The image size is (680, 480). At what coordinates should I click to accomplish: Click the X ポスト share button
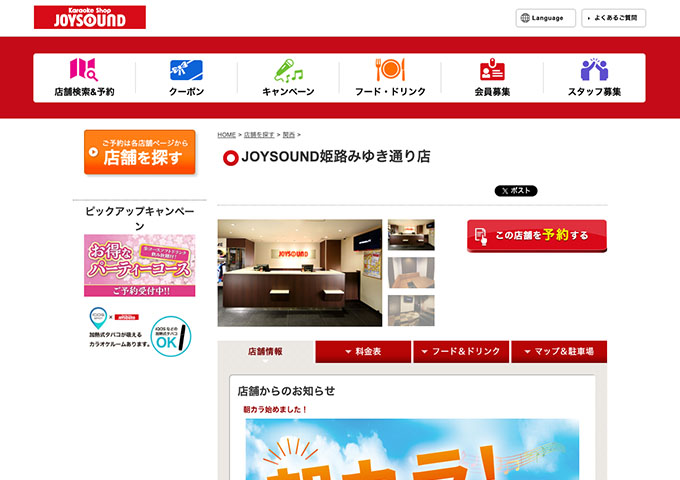(516, 191)
